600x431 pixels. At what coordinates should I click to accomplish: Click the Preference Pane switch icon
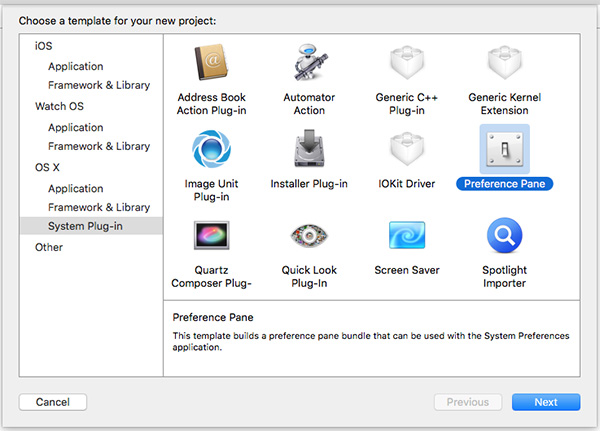[505, 149]
